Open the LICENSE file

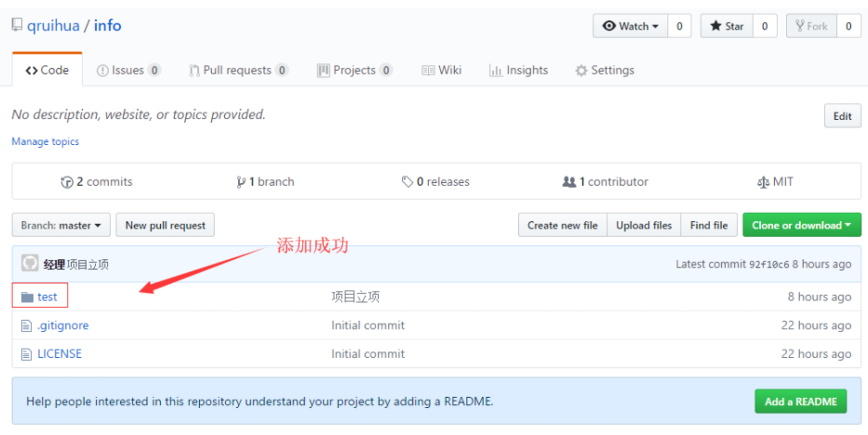60,354
